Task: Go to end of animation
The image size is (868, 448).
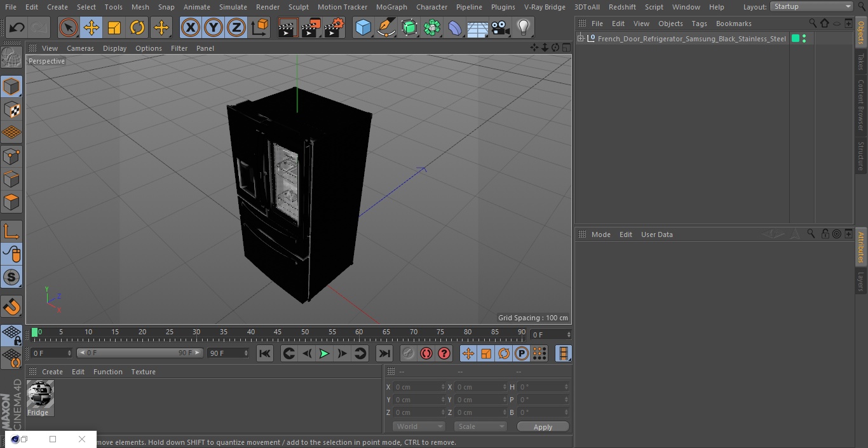Action: click(384, 353)
